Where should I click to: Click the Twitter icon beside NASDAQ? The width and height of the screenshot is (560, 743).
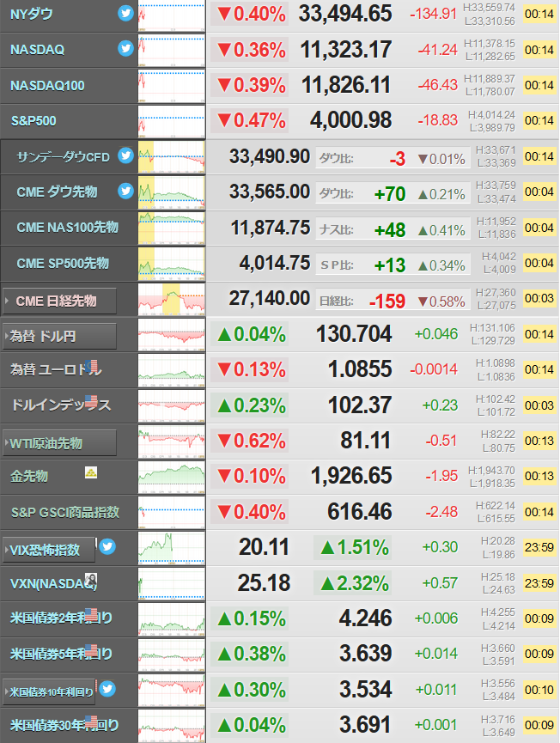[125, 48]
